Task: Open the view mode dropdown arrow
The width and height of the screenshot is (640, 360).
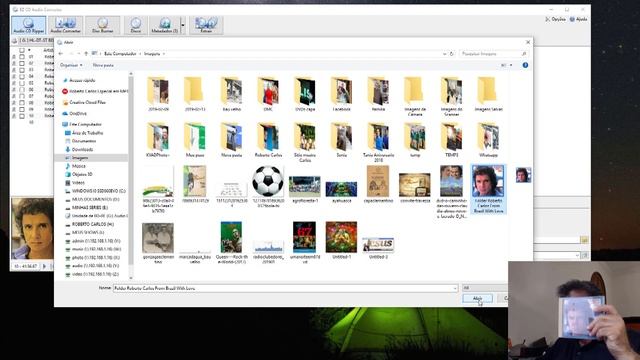Action: [511, 65]
